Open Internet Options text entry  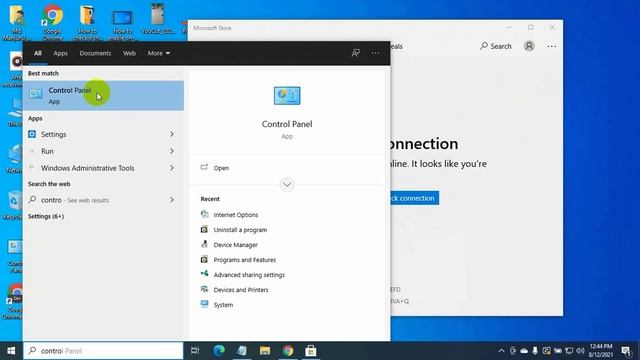click(236, 215)
